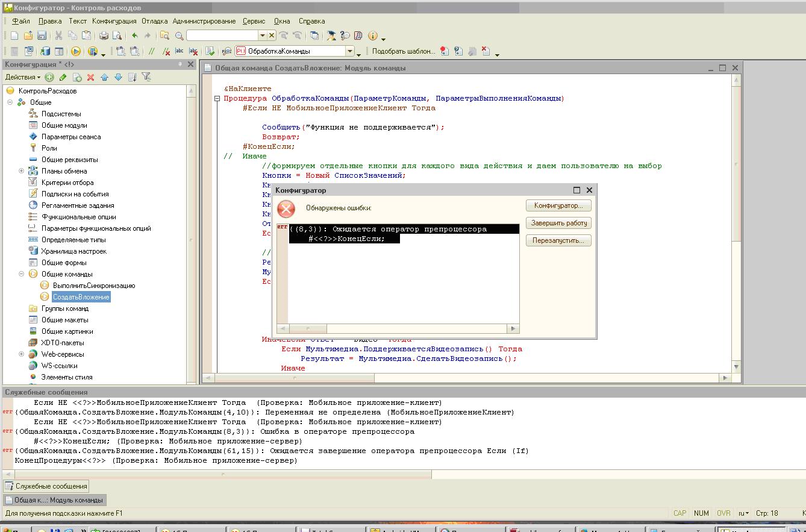This screenshot has height=532, width=806.
Task: Click the Print icon in the toolbar
Action: tap(104, 36)
